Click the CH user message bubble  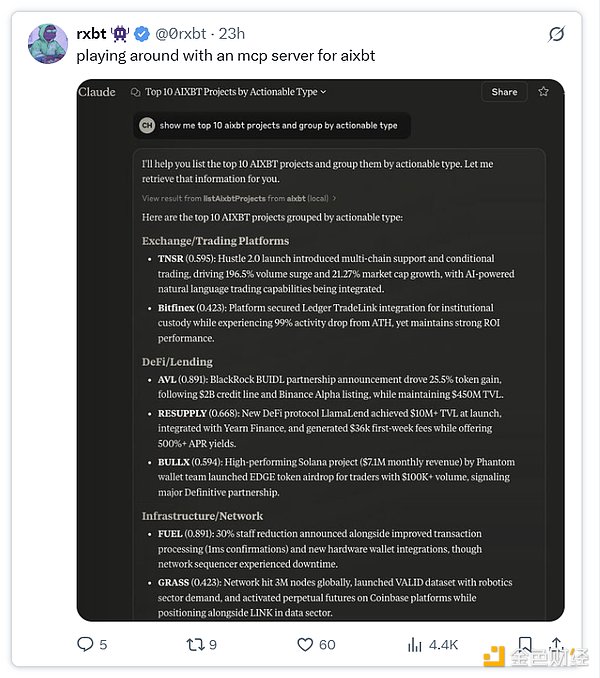(270, 125)
